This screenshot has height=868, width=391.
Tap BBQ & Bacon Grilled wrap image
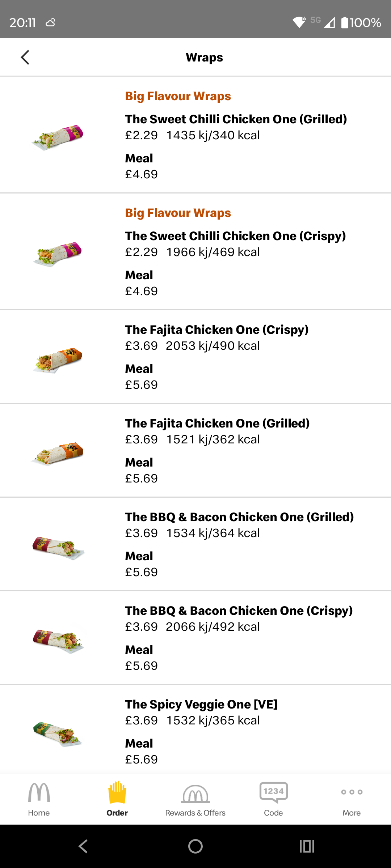pyautogui.click(x=58, y=547)
